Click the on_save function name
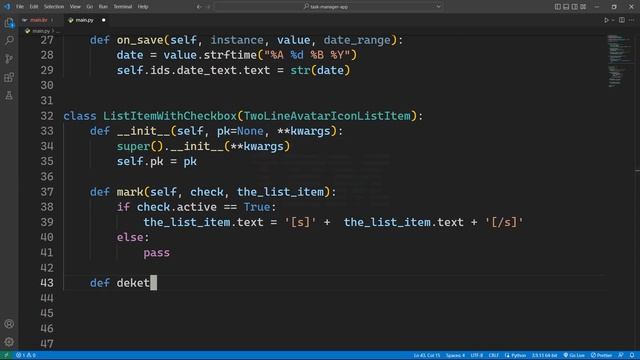Screen dimensions: 640x360 pos(140,40)
